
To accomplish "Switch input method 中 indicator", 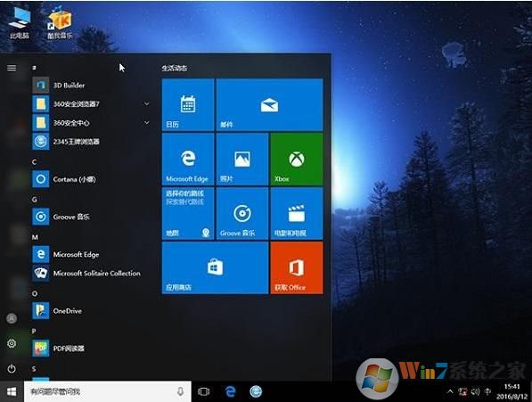I will (x=488, y=391).
